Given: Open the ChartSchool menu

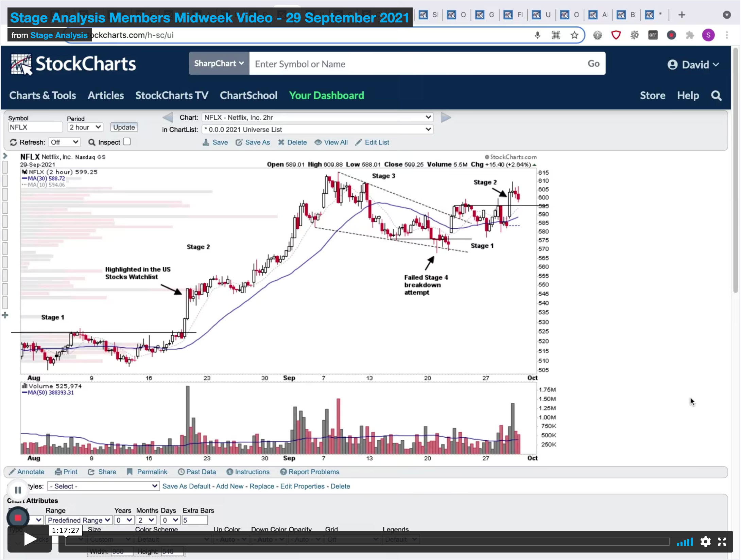Looking at the screenshot, I should click(x=248, y=95).
